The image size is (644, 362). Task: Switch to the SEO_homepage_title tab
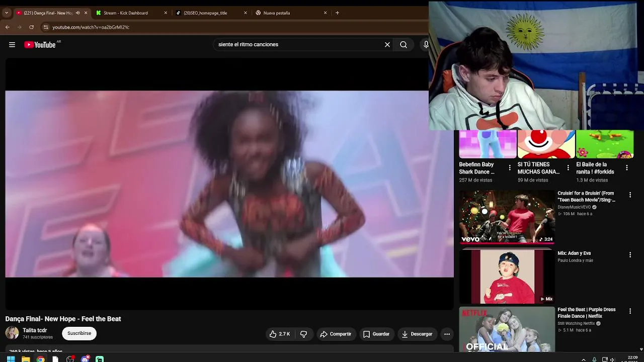pos(211,13)
